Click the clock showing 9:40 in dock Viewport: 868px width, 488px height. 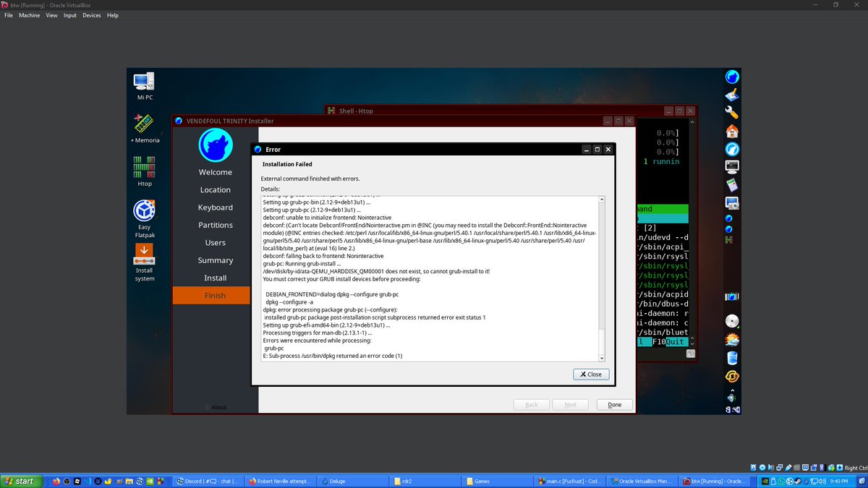[x=732, y=410]
